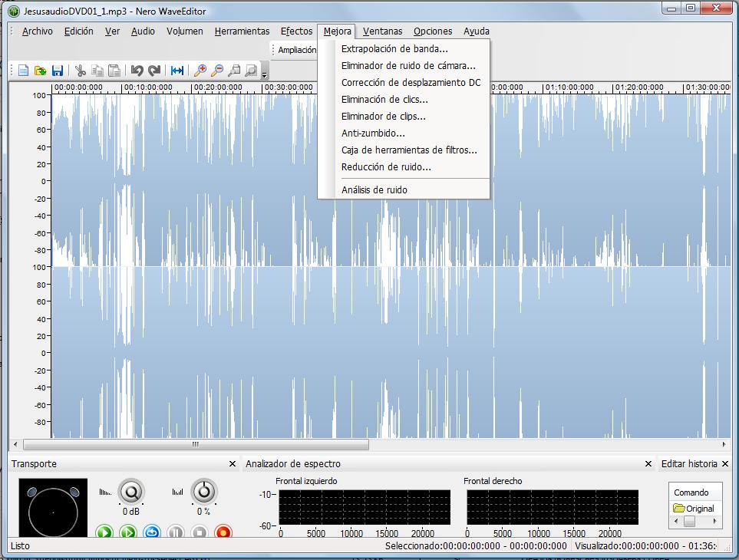Click the horizontal scrollbar thumb under the waveform
Viewport: 739px width, 560px height.
tap(196, 444)
